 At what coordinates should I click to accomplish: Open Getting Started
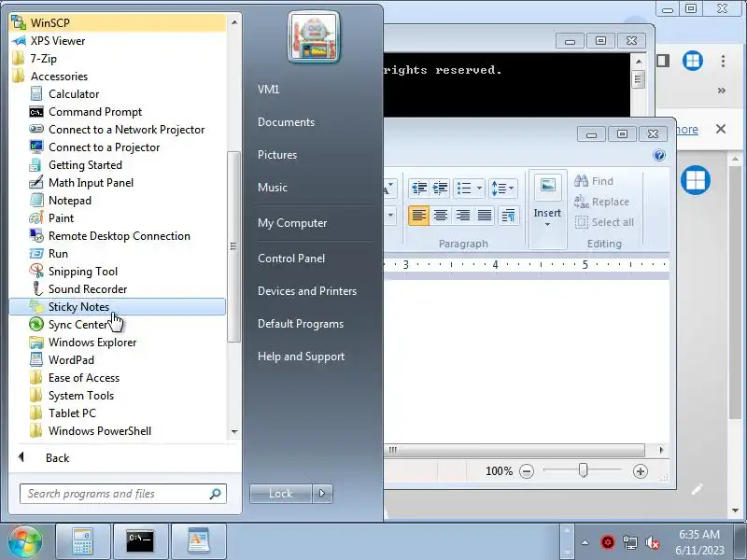click(118, 165)
